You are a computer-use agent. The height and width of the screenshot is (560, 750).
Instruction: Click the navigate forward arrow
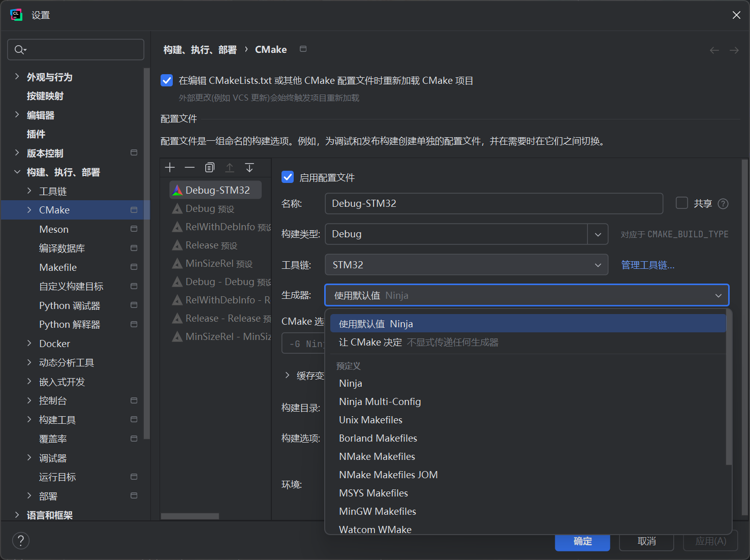pyautogui.click(x=734, y=50)
